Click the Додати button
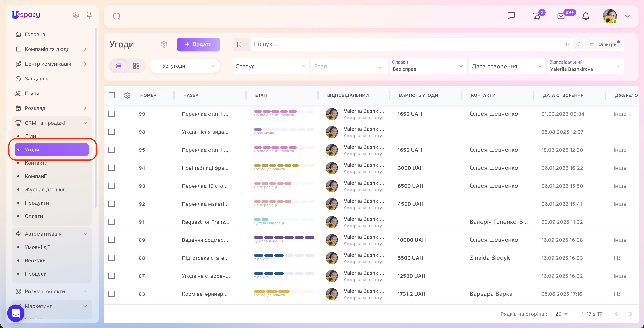The image size is (644, 328). (x=198, y=44)
